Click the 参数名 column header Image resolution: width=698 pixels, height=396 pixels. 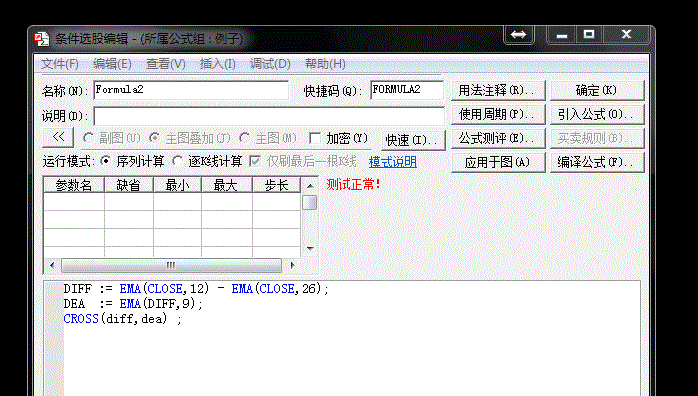coord(73,185)
